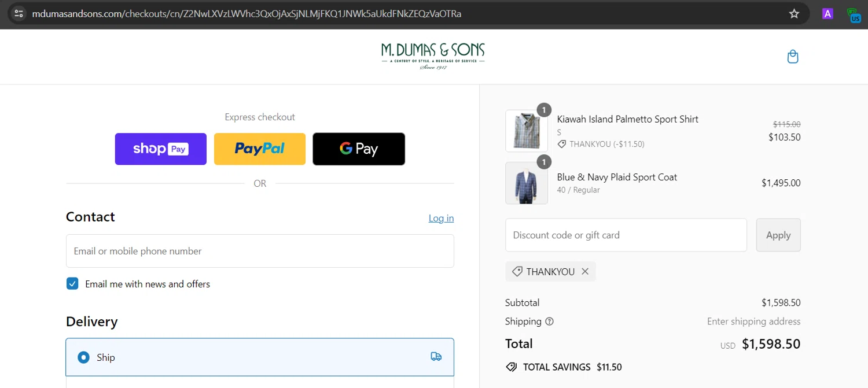Click the $1,495.00 sport coat price
868x388 pixels.
pos(781,183)
